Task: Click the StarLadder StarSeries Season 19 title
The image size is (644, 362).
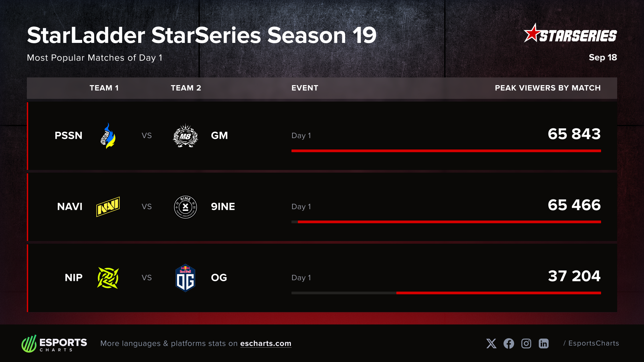Action: [x=202, y=35]
